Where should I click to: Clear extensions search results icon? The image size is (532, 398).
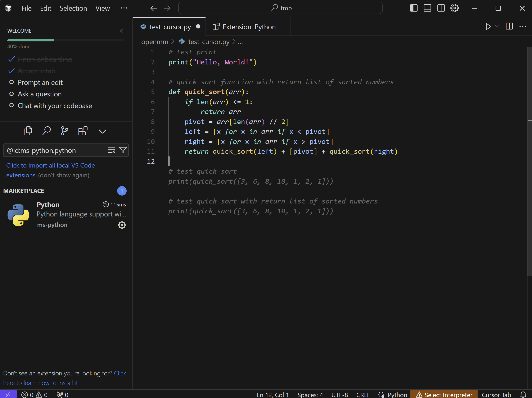pyautogui.click(x=111, y=150)
